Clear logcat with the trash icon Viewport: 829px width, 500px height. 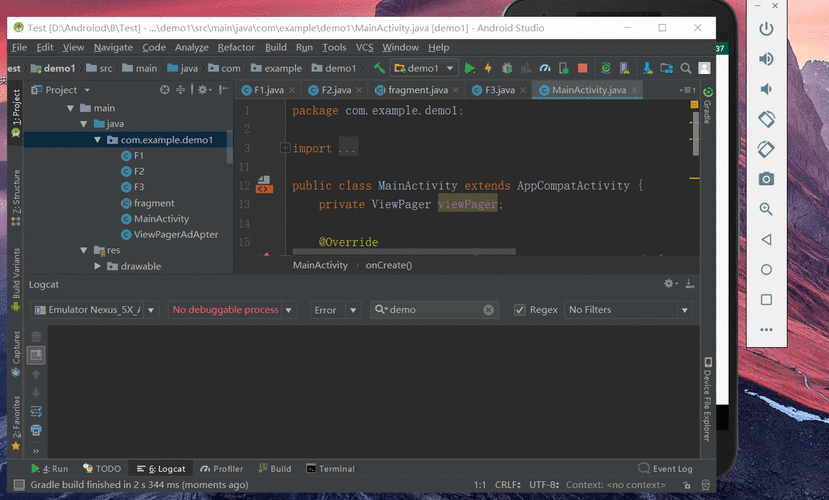(x=36, y=337)
